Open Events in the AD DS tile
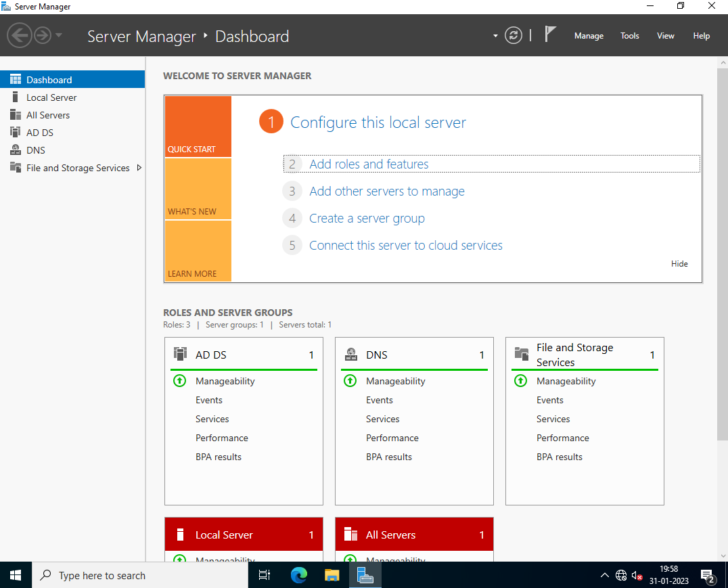Image resolution: width=728 pixels, height=588 pixels. tap(209, 400)
